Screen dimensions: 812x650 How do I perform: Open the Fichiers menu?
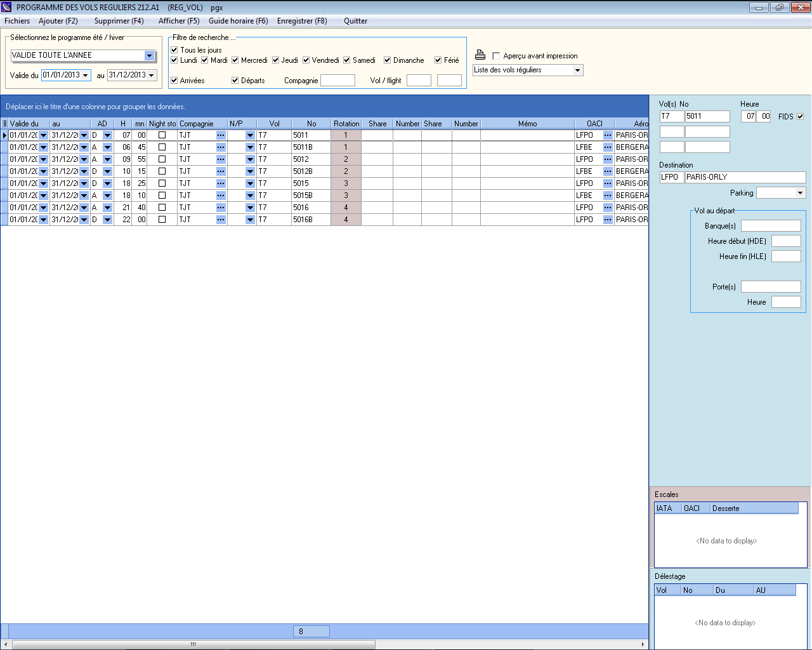pos(17,21)
